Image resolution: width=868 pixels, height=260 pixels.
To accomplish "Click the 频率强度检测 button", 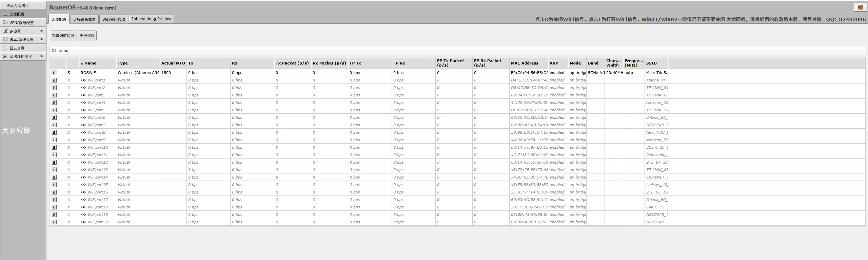I will point(63,36).
